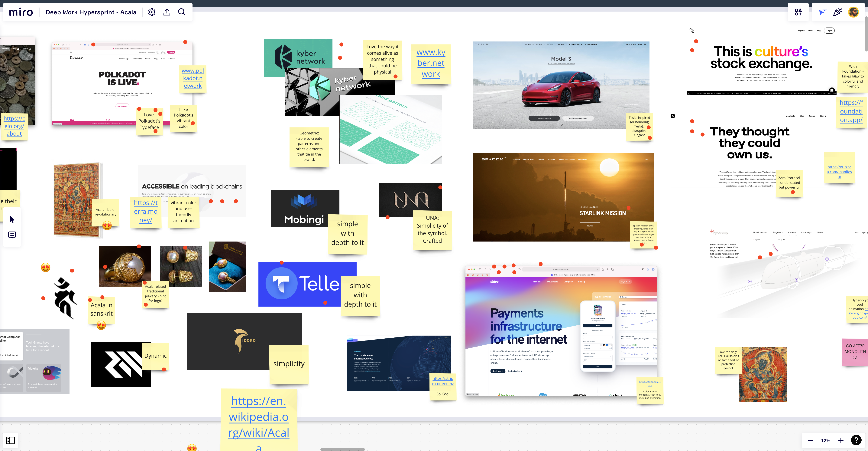Open the frames panel icon bottom left
Image resolution: width=868 pixels, height=451 pixels.
coord(10,441)
